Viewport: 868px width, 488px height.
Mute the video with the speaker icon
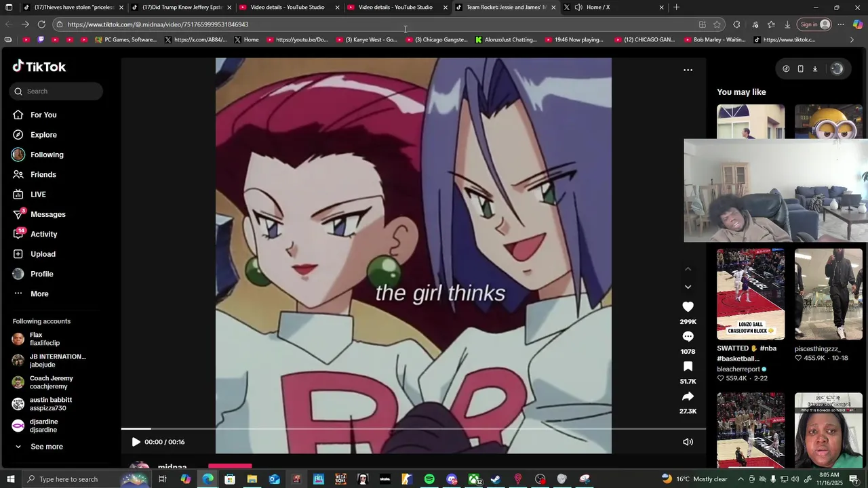(x=688, y=442)
